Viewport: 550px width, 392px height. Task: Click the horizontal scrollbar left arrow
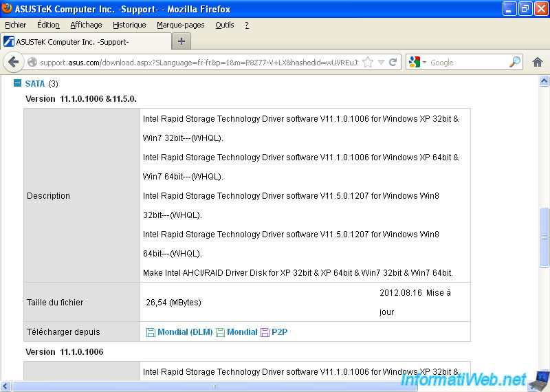[x=5, y=386]
